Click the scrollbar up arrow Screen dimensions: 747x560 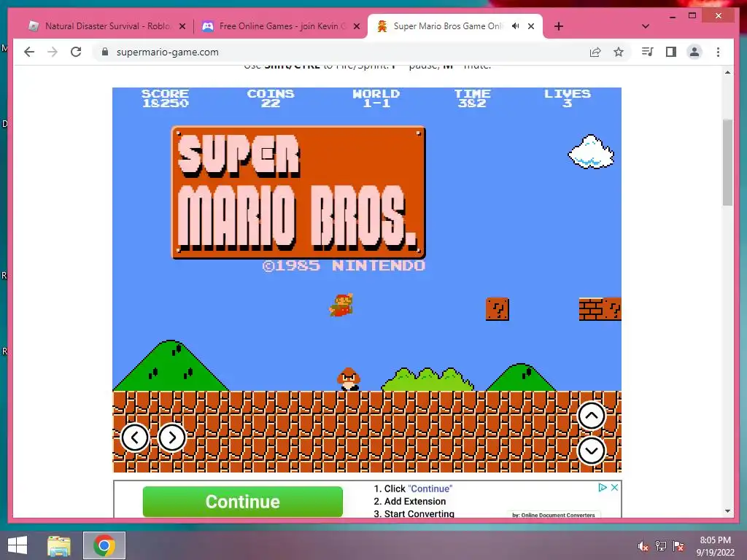[x=727, y=72]
